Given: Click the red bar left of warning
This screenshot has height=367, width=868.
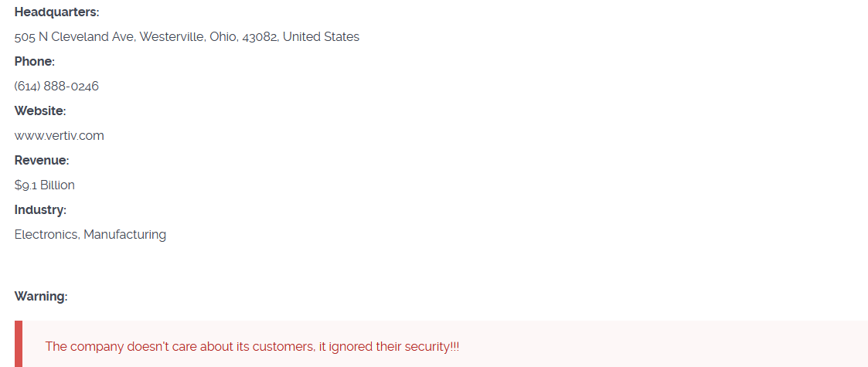Looking at the screenshot, I should click(19, 345).
